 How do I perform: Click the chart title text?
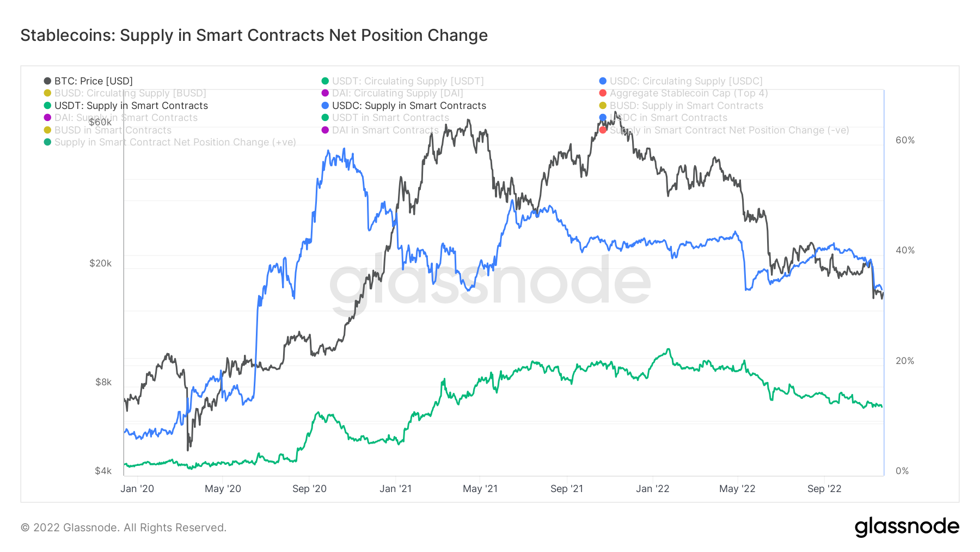pos(254,35)
